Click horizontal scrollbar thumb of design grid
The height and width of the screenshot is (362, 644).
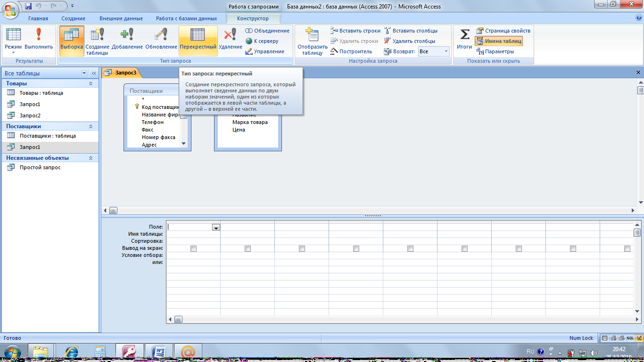point(178,319)
